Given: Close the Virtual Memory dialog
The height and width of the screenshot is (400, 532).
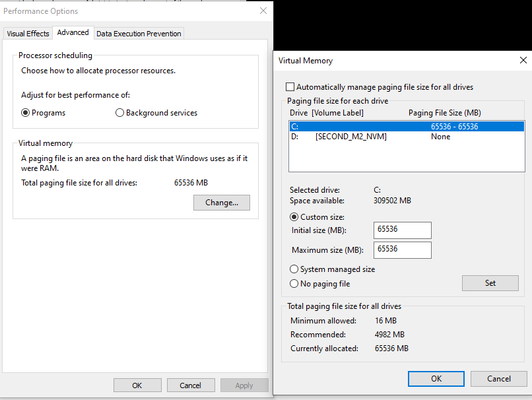Looking at the screenshot, I should (523, 60).
